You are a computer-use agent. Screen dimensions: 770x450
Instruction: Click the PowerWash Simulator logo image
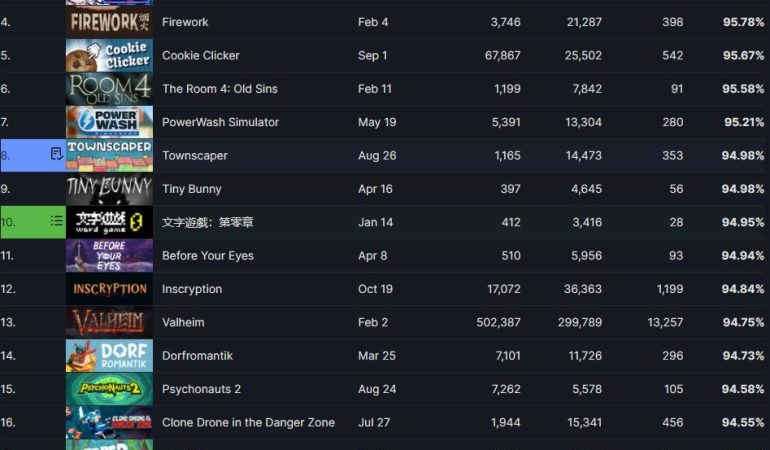pyautogui.click(x=110, y=122)
